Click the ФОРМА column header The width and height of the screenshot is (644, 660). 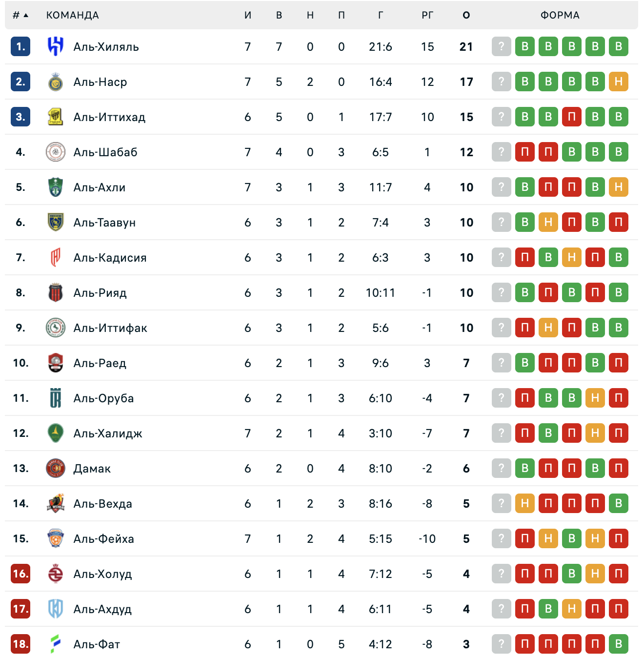click(560, 15)
